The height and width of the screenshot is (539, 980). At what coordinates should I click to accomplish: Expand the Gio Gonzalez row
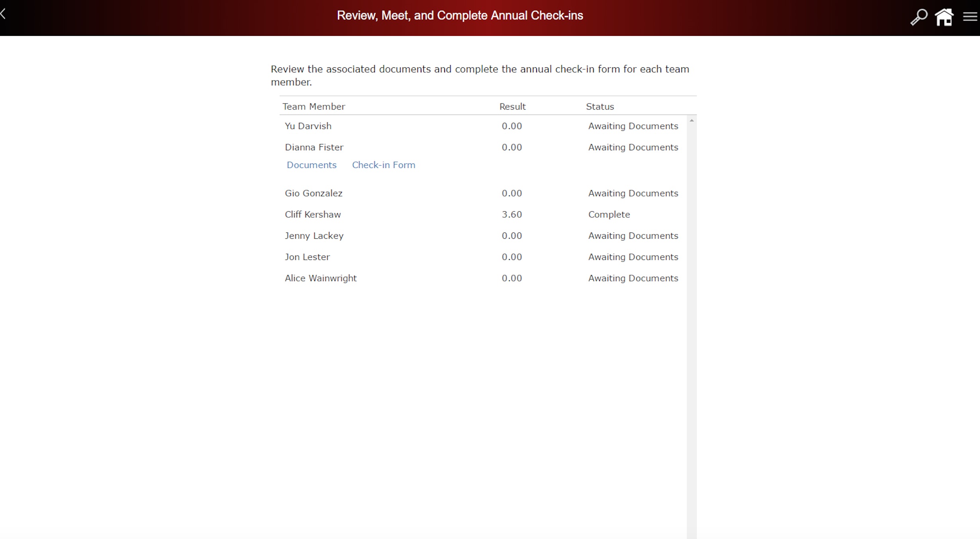(x=313, y=193)
